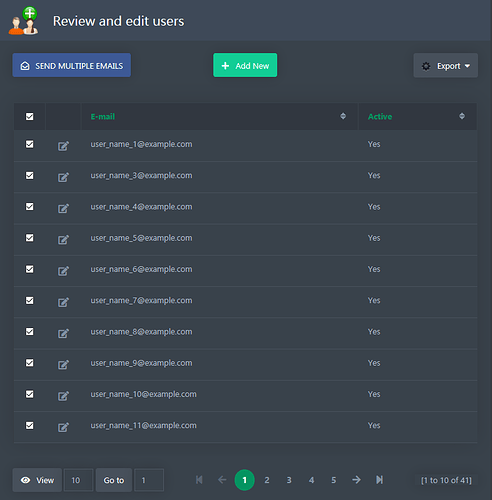Viewport: 492px width, 500px height.
Task: Sort by Active column arrows
Action: pyautogui.click(x=462, y=116)
